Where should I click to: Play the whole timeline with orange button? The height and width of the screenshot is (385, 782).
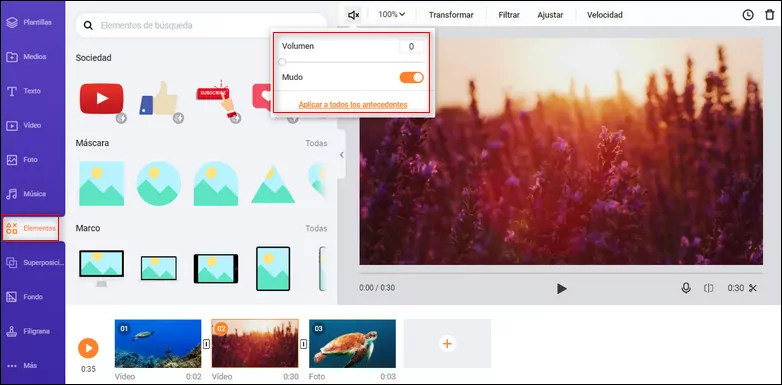[x=88, y=348]
